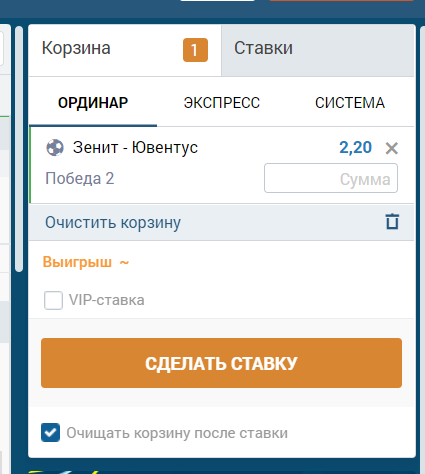Focus the Сумма amount input field
This screenshot has width=425, height=474.
[x=331, y=178]
